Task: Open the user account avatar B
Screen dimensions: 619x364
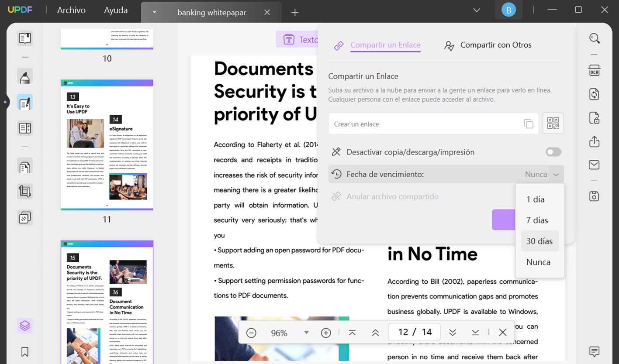Action: tap(508, 10)
